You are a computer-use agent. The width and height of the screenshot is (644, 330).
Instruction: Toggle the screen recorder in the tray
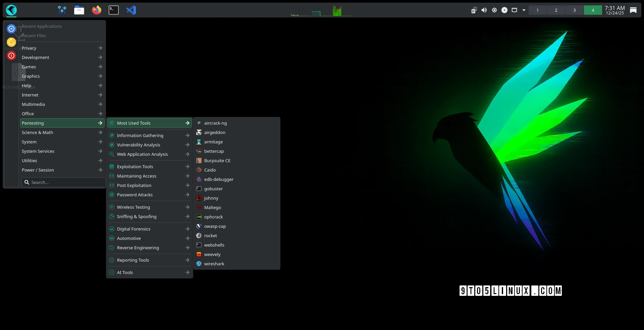point(504,10)
